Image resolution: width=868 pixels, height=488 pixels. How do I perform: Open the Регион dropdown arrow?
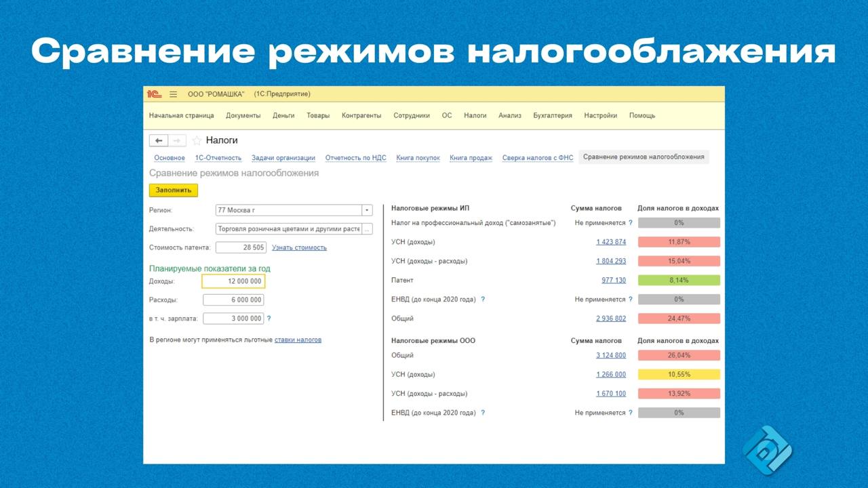[367, 210]
